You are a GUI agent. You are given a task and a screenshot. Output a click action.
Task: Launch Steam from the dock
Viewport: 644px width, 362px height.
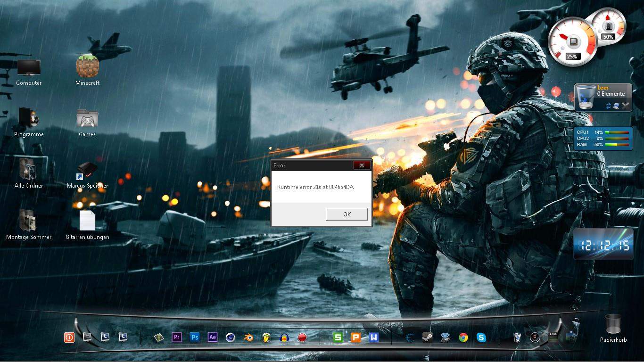point(428,337)
